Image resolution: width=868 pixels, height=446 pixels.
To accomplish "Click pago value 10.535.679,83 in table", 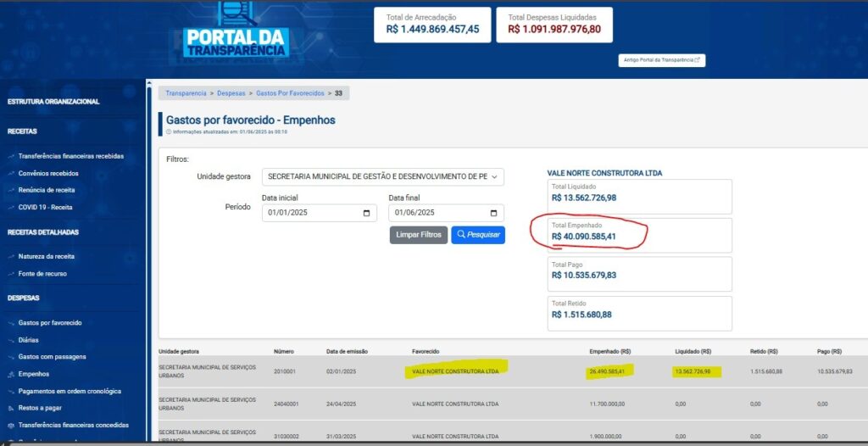I will click(835, 371).
